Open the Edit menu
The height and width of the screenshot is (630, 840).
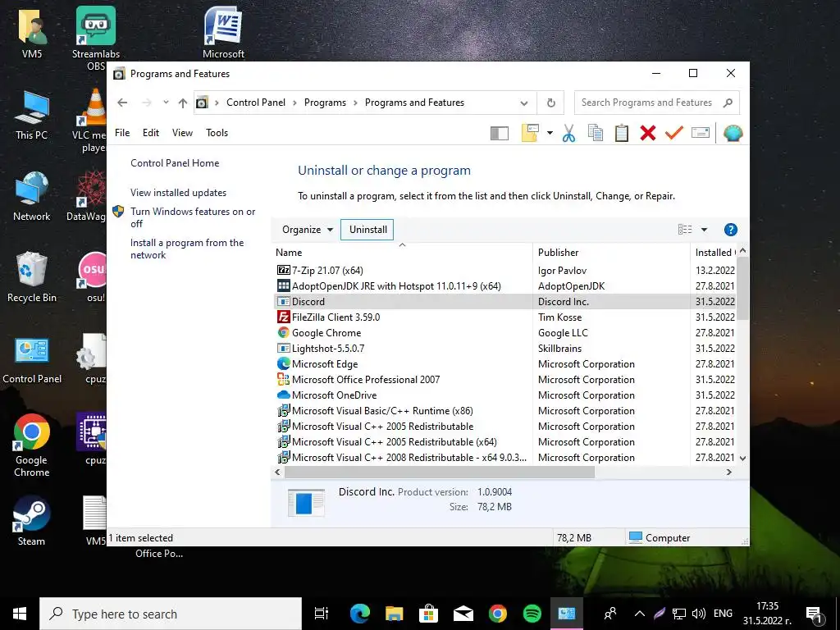click(x=151, y=133)
